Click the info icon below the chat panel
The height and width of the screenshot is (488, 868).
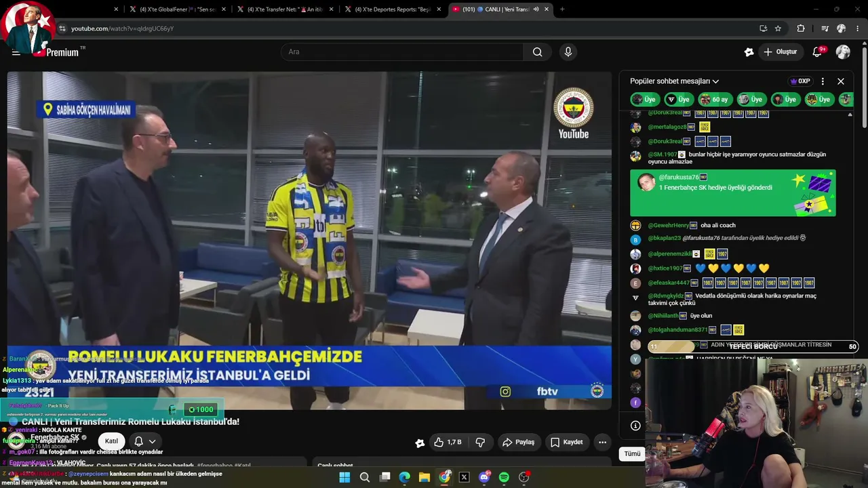coord(635,426)
